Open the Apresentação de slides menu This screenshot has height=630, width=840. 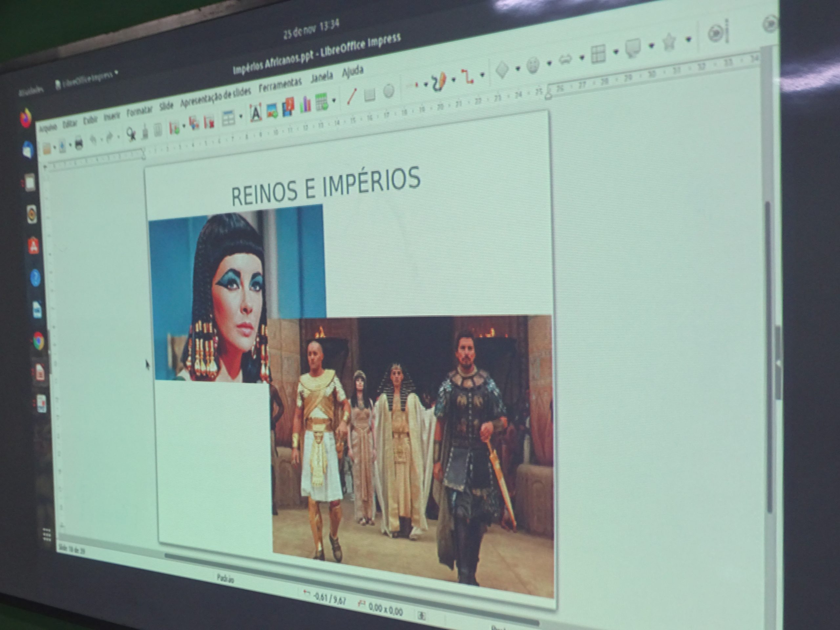pyautogui.click(x=215, y=97)
